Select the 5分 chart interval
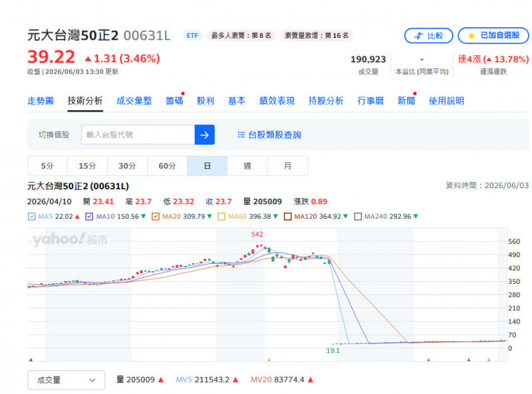 click(47, 166)
